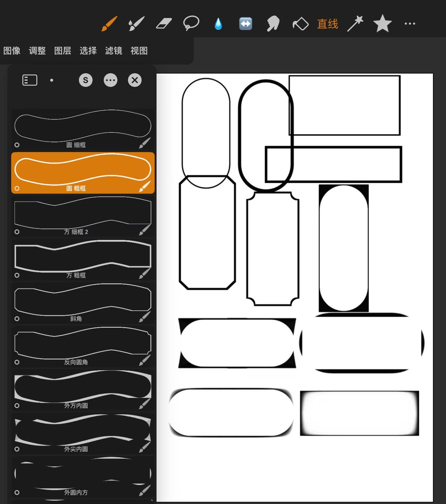Toggle the circle marker for 方 粗框
Viewport: 446px width, 504px height.
(17, 275)
